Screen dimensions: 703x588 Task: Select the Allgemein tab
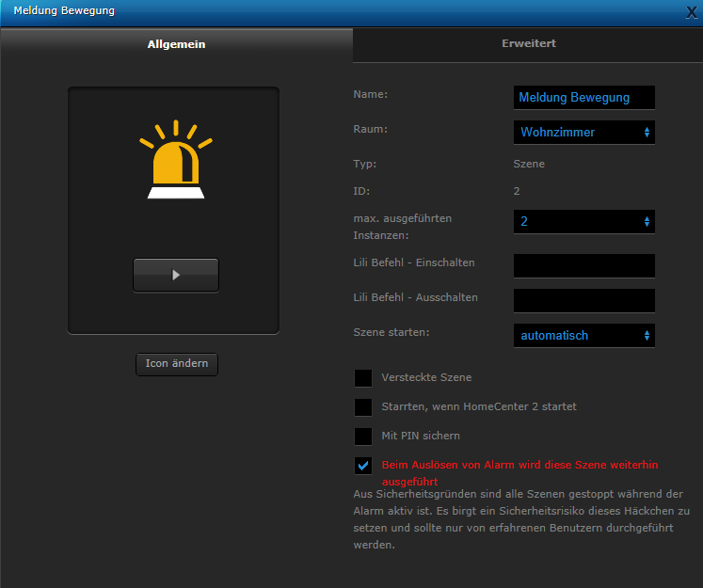176,44
